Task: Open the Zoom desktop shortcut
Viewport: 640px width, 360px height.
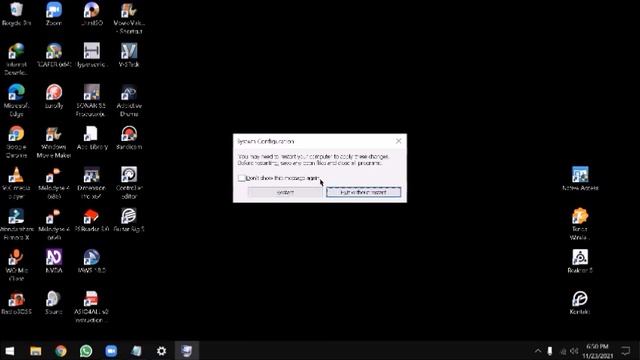Action: [54, 14]
